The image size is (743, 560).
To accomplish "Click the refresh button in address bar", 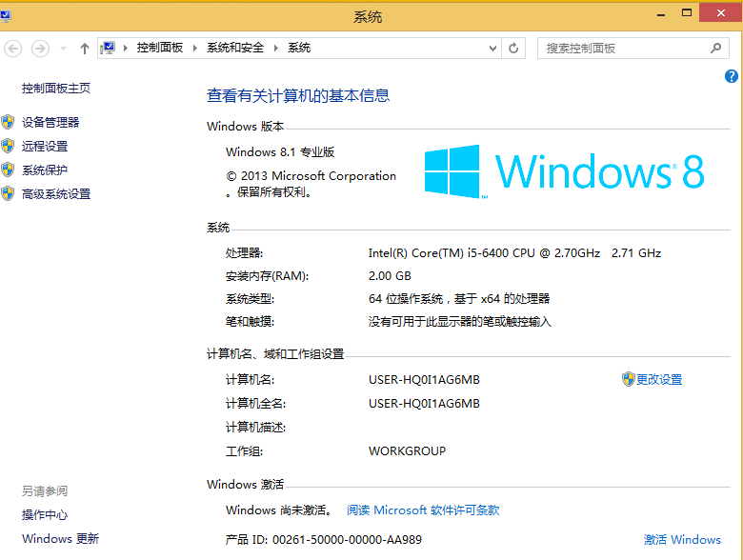I will 514,48.
